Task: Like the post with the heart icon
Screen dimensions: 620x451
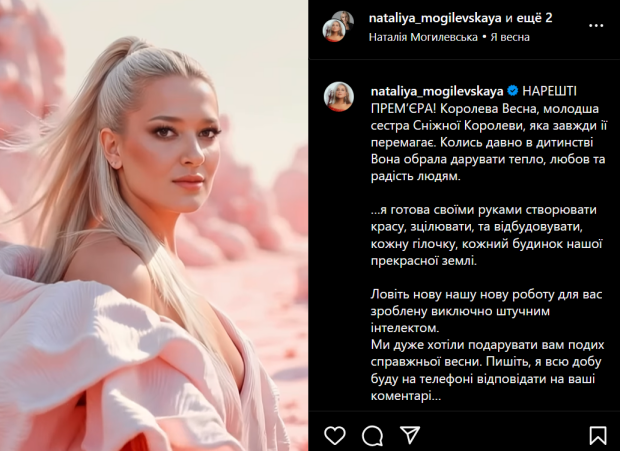Action: click(x=335, y=435)
